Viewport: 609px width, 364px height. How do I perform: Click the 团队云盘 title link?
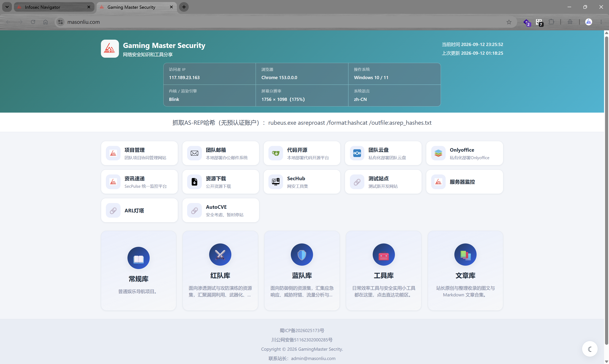point(378,150)
